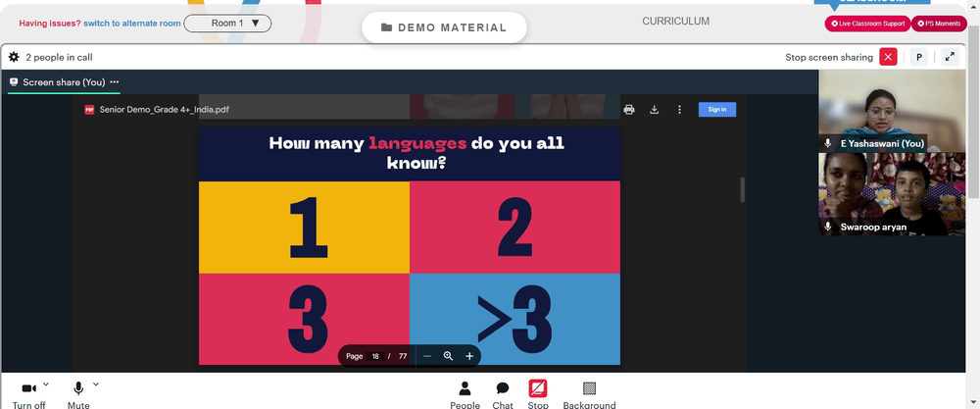Click the Stop screen sharing label
The image size is (980, 409).
pos(829,57)
